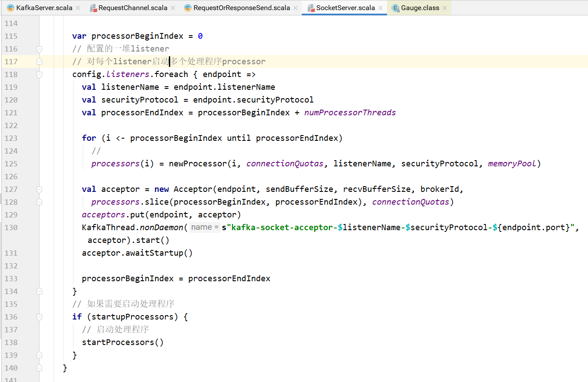Close the Gauge.class tab
Screen dimensions: 588x382
click(445, 8)
